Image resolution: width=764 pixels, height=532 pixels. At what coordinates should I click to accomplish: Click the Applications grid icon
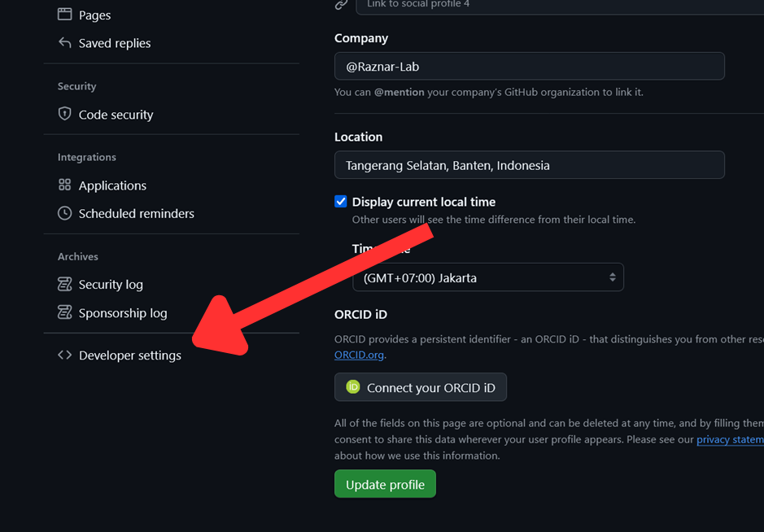pyautogui.click(x=65, y=185)
